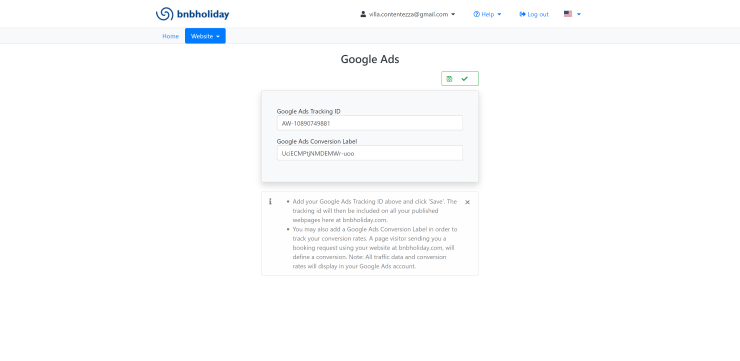Expand the Help dropdown
Screen dimensions: 740x361
tap(487, 14)
